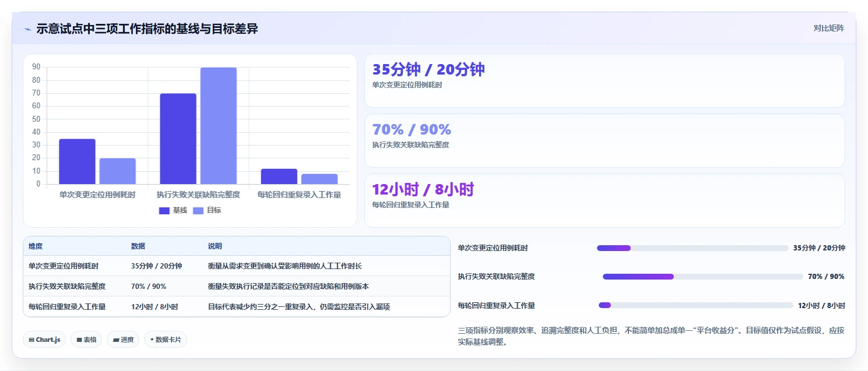The width and height of the screenshot is (868, 371).
Task: Select the title 示意试点中三项工作指标的基线与目标差异
Action: click(x=147, y=29)
